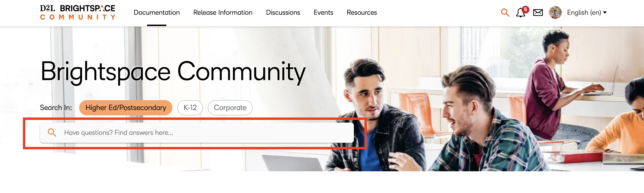Open the Release Information menu
Viewport: 644px width, 193px height.
pyautogui.click(x=223, y=13)
